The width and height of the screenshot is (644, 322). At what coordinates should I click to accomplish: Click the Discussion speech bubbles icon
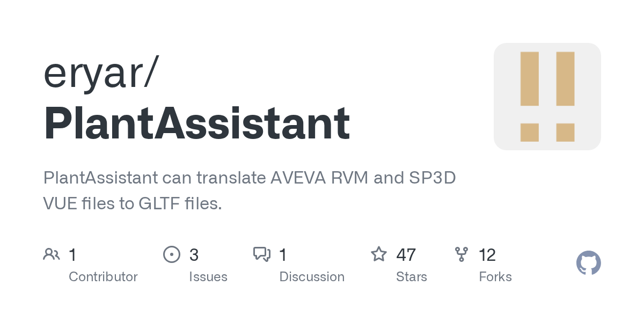point(262,254)
